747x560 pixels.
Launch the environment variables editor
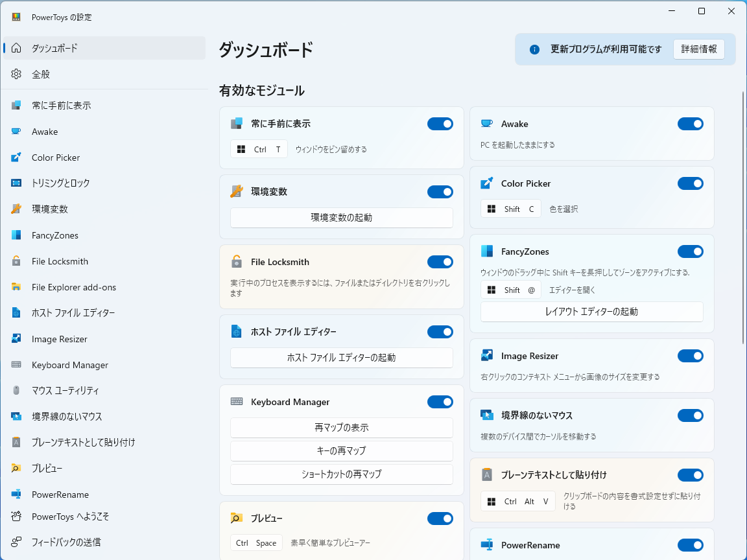click(x=342, y=218)
